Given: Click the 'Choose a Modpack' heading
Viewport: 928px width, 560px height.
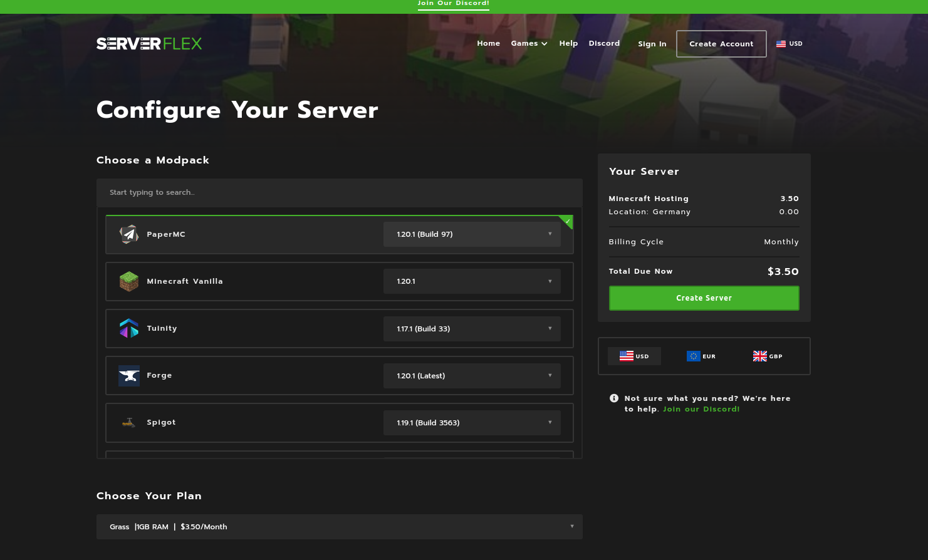Looking at the screenshot, I should [x=153, y=160].
